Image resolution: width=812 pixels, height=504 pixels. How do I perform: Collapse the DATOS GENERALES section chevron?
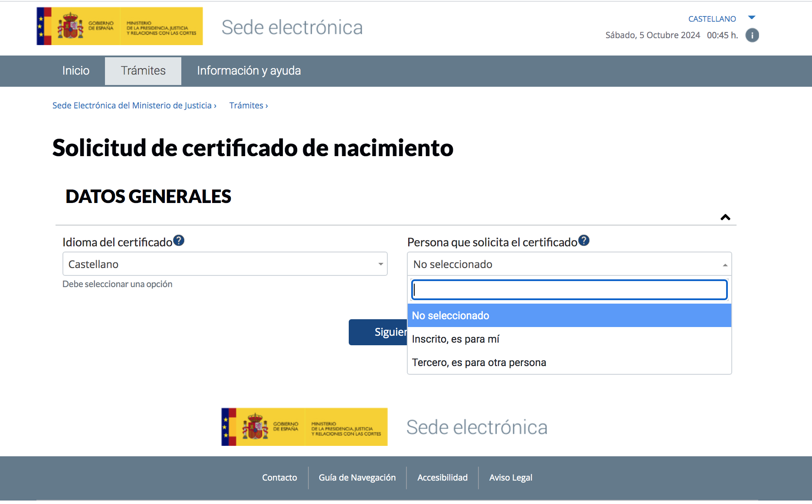tap(725, 217)
